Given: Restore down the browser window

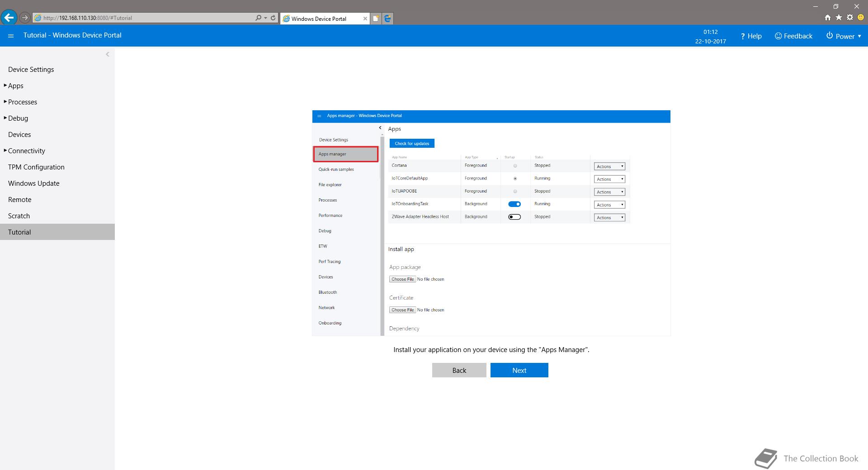Looking at the screenshot, I should point(836,6).
